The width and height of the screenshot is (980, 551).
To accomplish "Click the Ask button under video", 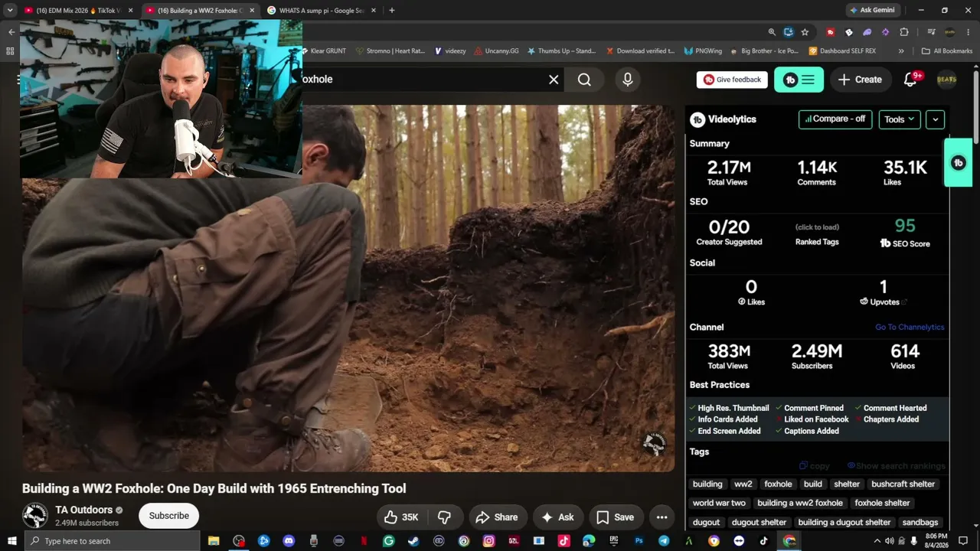I will 558,517.
